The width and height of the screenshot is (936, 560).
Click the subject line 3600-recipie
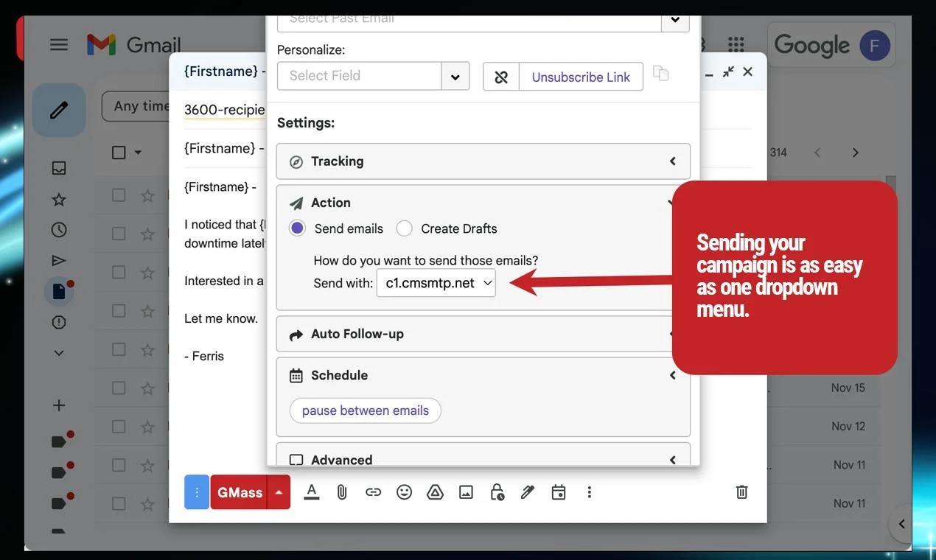click(x=225, y=110)
